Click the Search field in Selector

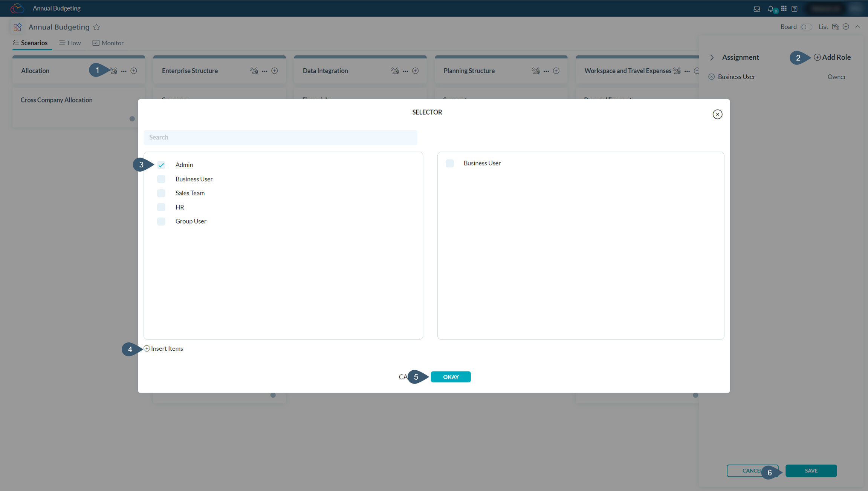coord(280,137)
